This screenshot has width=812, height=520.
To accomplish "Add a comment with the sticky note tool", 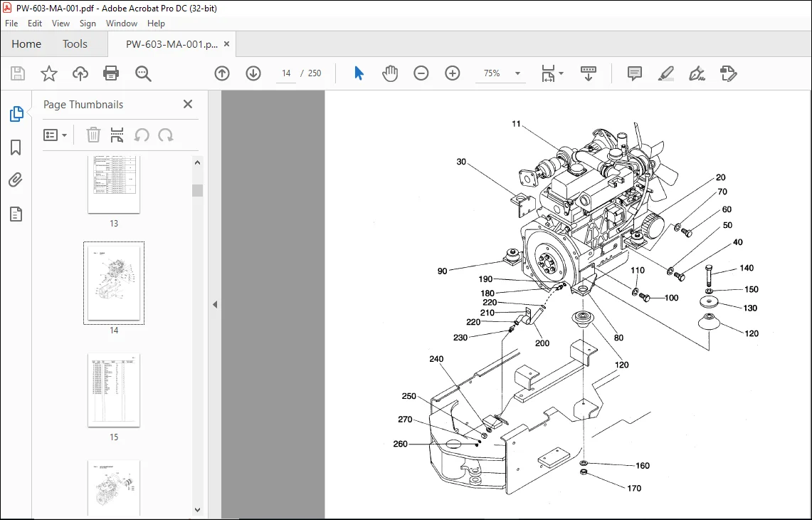I will [634, 73].
